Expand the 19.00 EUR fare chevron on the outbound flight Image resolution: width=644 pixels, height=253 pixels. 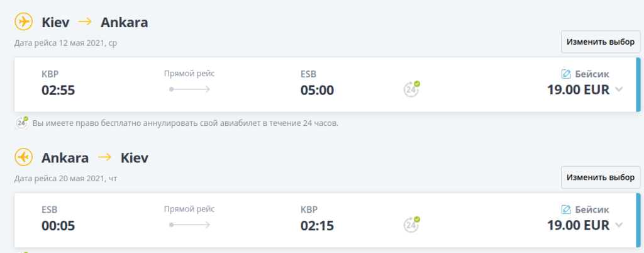619,89
